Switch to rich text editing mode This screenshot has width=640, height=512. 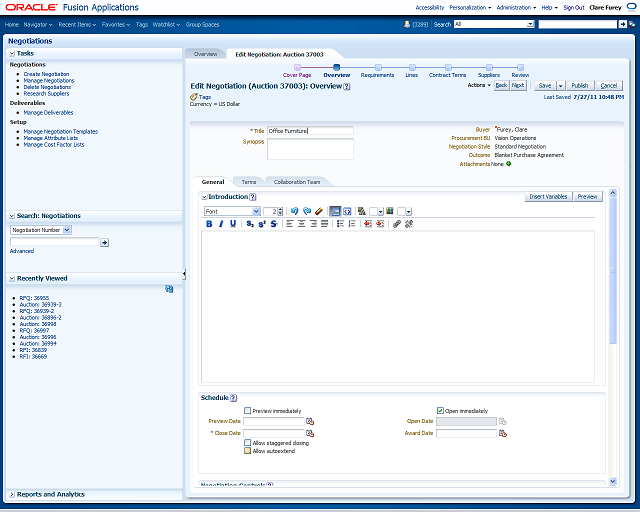click(x=335, y=211)
